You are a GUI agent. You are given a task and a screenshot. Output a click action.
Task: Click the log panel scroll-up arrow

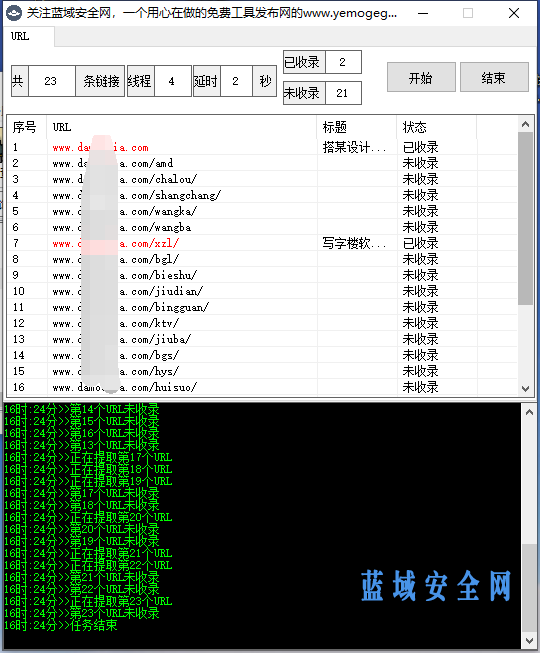pyautogui.click(x=529, y=412)
